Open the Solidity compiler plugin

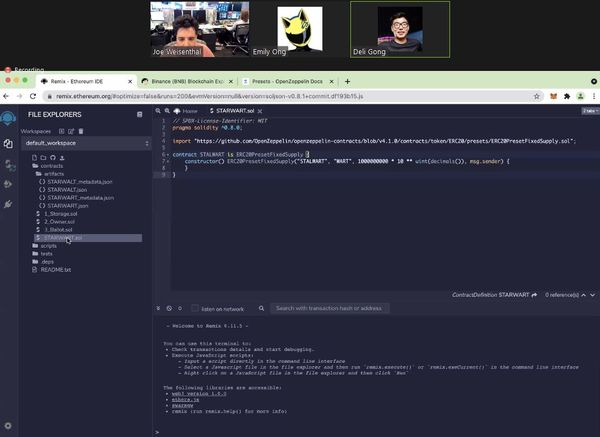tap(9, 163)
